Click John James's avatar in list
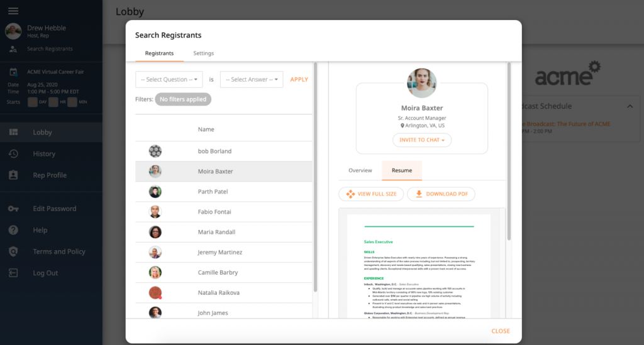The height and width of the screenshot is (345, 644). (x=155, y=312)
